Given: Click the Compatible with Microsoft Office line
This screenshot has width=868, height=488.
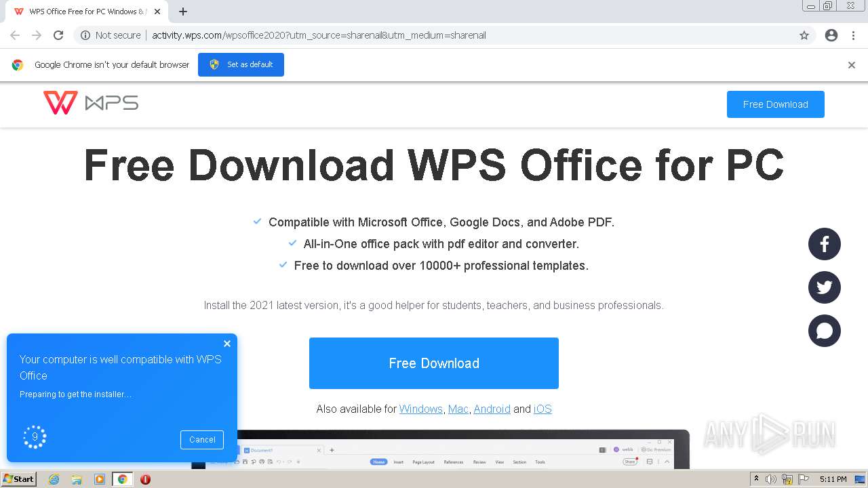Looking at the screenshot, I should click(441, 222).
